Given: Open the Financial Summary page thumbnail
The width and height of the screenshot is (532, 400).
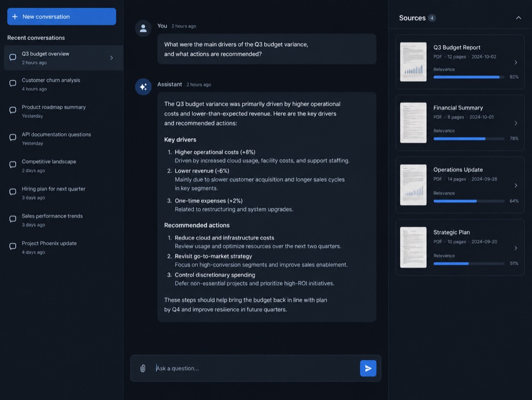Looking at the screenshot, I should pyautogui.click(x=413, y=123).
